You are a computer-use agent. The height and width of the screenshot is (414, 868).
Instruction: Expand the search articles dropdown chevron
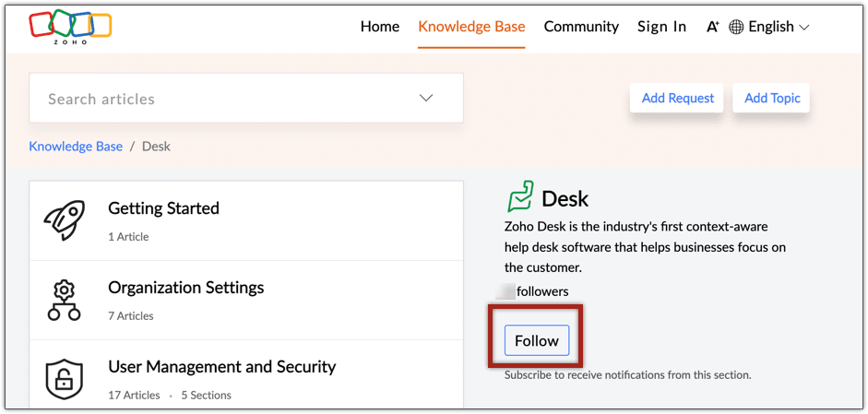tap(425, 98)
